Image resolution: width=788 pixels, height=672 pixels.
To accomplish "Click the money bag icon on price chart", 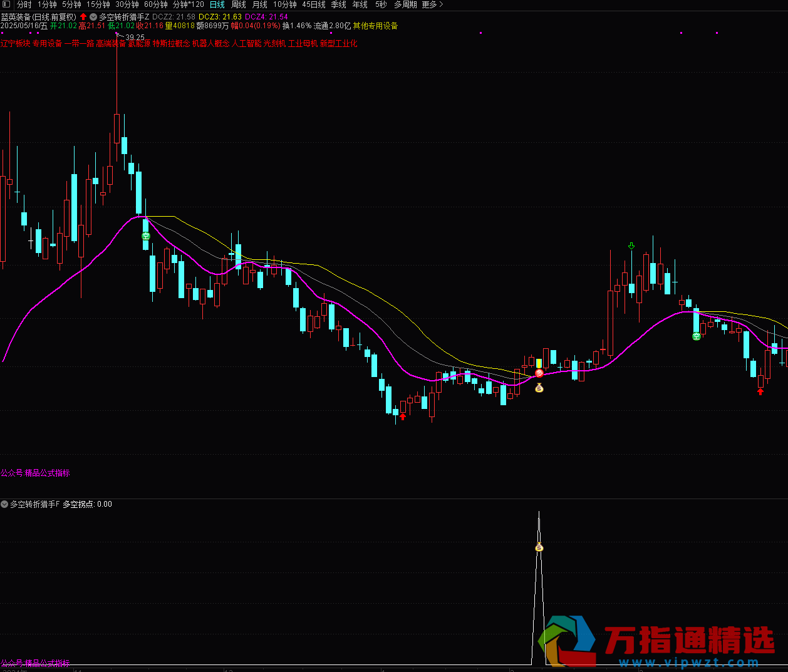I will point(539,388).
